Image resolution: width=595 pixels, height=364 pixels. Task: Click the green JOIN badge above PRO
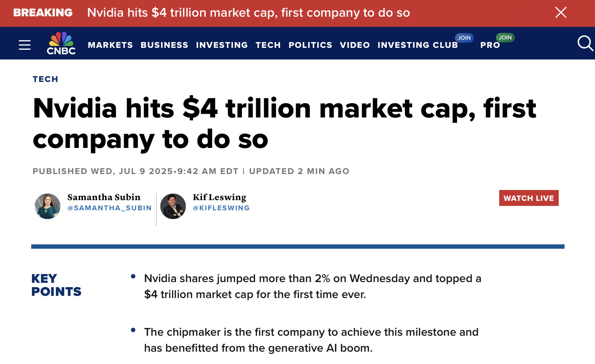[x=505, y=37]
